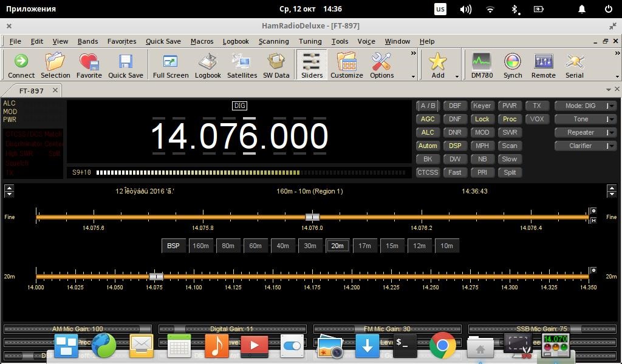This screenshot has height=364, width=622.
Task: Open the notifications bell icon
Action: 581,9
